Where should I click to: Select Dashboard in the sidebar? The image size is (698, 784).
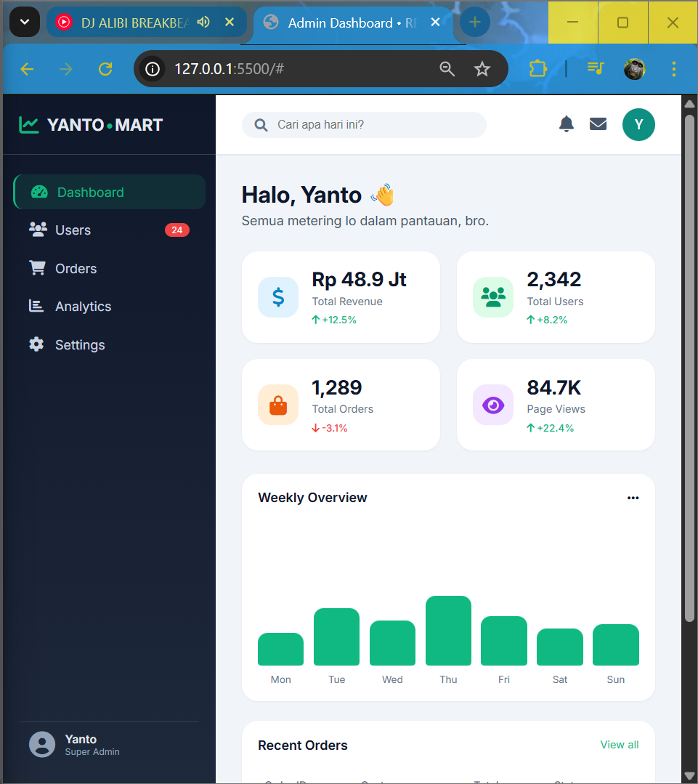pos(110,192)
